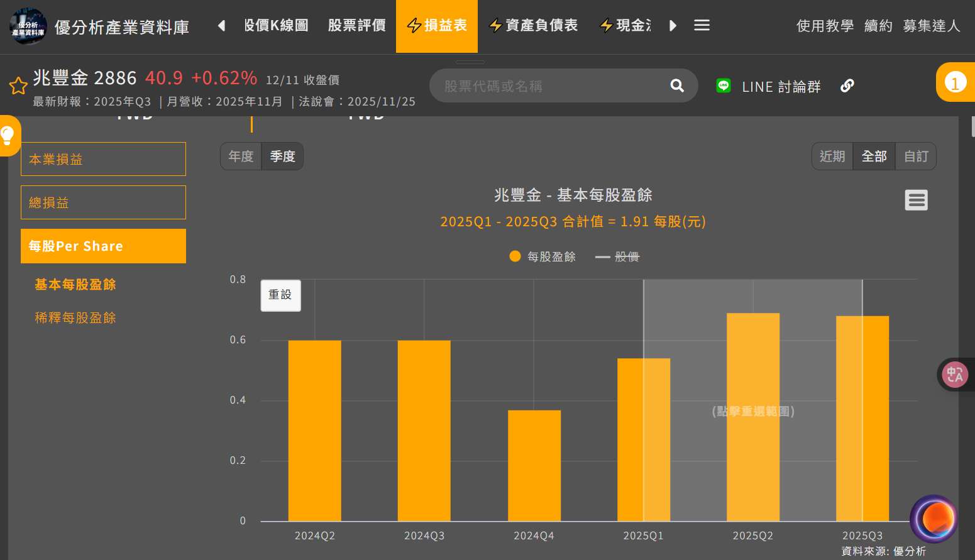Click the lightbulb tips icon
975x560 pixels.
(8, 135)
